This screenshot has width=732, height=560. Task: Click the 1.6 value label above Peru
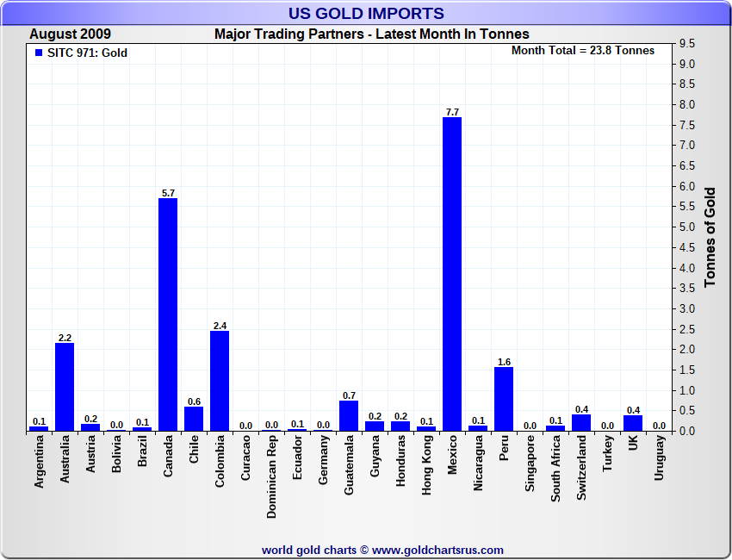(x=504, y=362)
